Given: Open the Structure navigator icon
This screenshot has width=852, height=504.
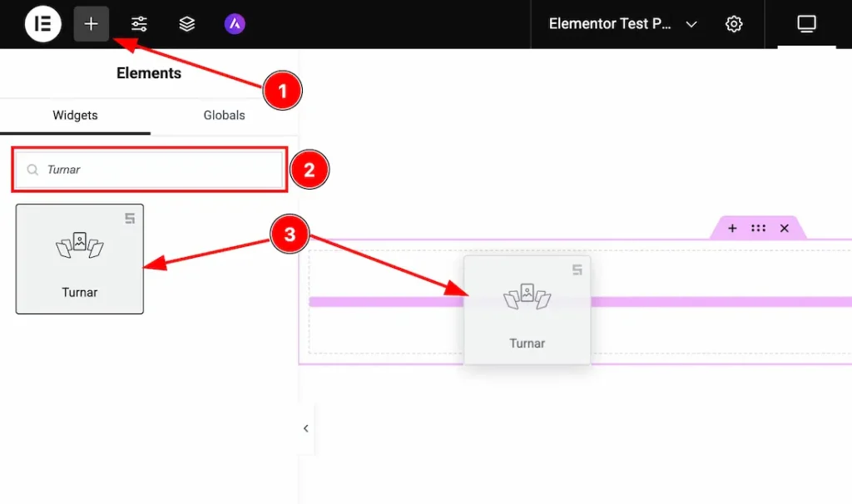Looking at the screenshot, I should (186, 23).
